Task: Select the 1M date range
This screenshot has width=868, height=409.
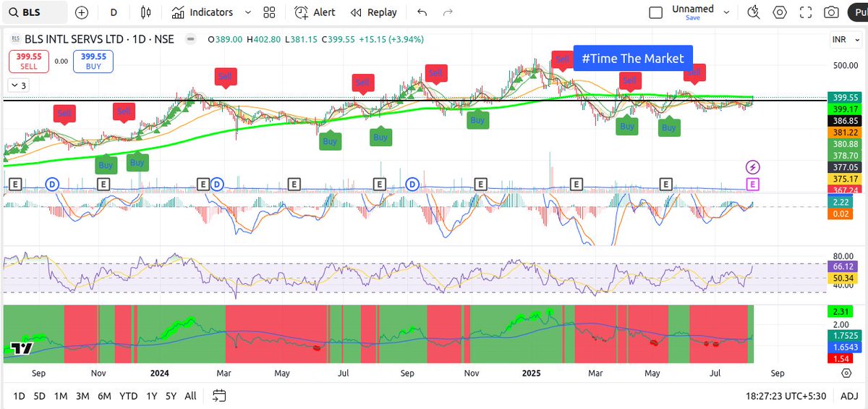Action: click(61, 396)
